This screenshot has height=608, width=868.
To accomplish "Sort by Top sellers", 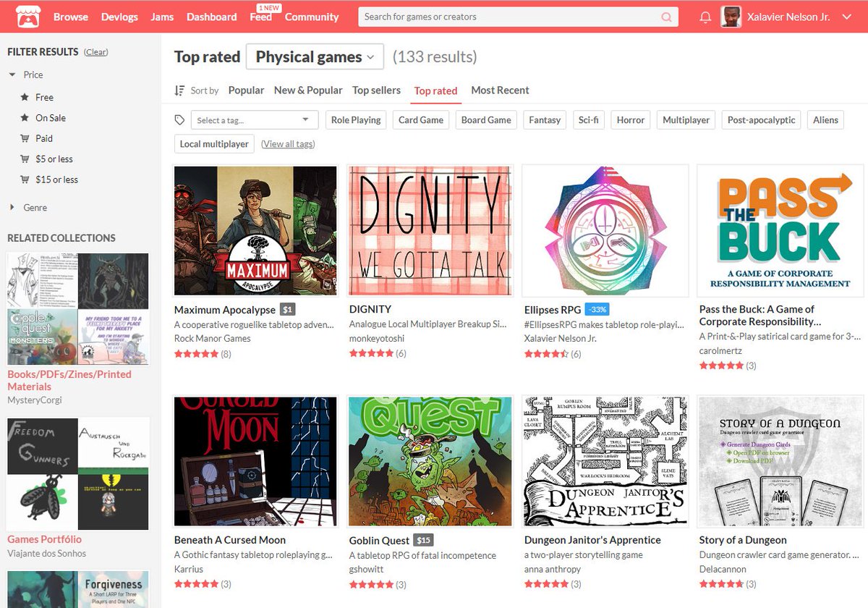I will pyautogui.click(x=376, y=90).
